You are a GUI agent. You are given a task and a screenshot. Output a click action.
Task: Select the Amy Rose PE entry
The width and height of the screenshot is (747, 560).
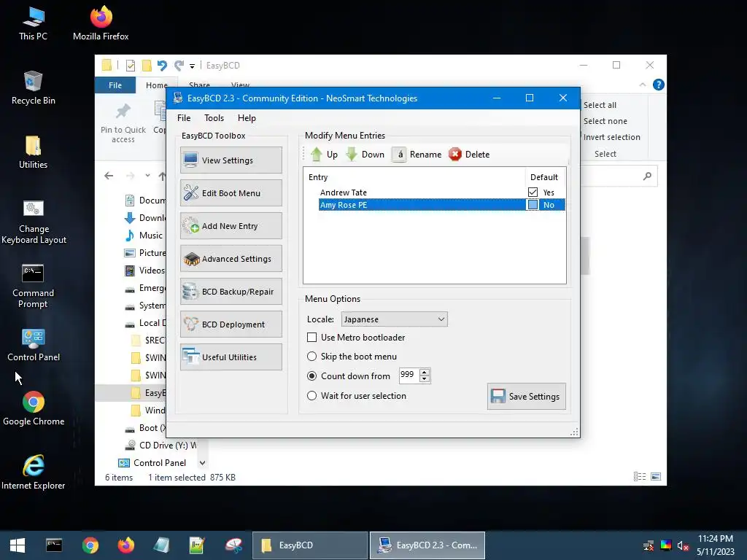pos(343,205)
